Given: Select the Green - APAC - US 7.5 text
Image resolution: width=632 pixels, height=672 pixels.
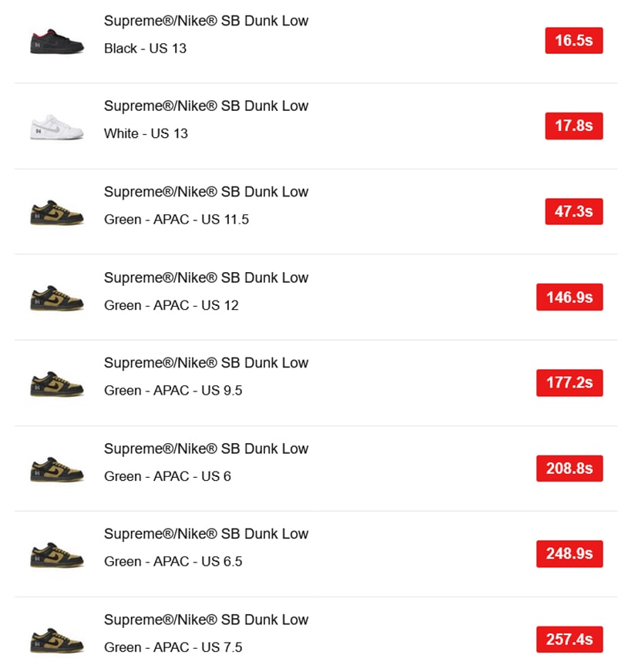Looking at the screenshot, I should (x=173, y=647).
